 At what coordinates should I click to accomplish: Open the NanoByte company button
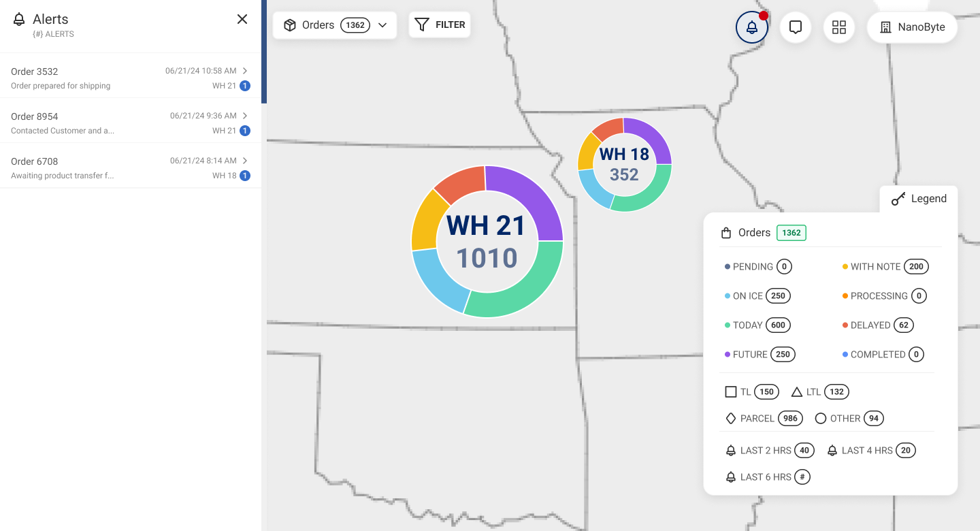click(x=912, y=27)
